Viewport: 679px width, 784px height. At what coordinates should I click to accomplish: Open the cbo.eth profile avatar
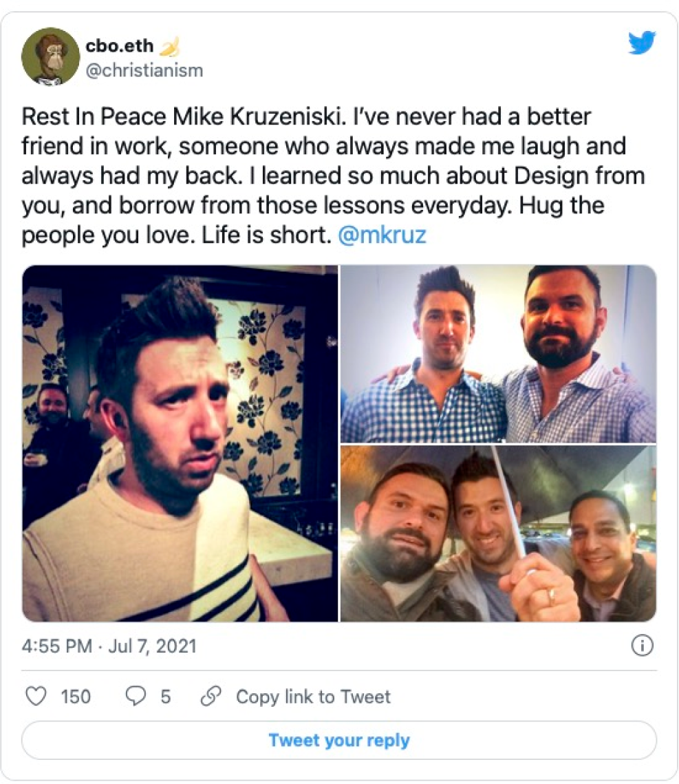click(x=50, y=56)
